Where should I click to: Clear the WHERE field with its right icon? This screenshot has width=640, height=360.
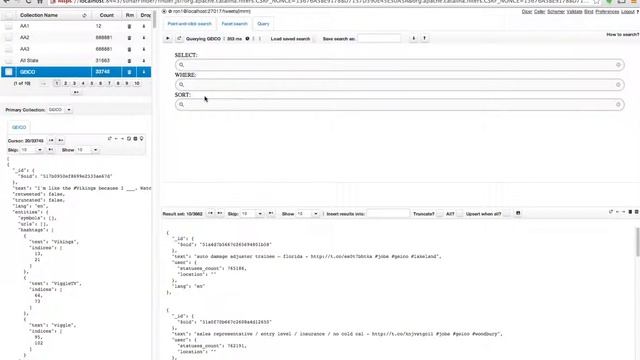coord(618,84)
